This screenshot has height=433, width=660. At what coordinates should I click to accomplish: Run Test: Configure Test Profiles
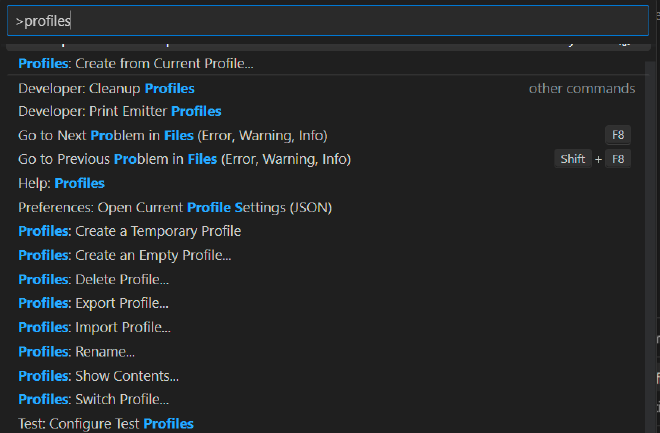pyautogui.click(x=106, y=424)
